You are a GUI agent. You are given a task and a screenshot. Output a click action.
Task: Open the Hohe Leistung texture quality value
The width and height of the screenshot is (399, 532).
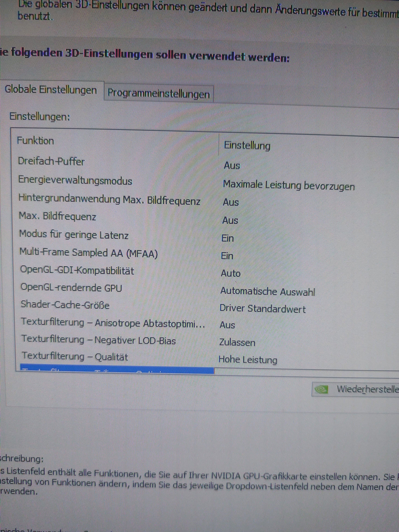pyautogui.click(x=248, y=360)
